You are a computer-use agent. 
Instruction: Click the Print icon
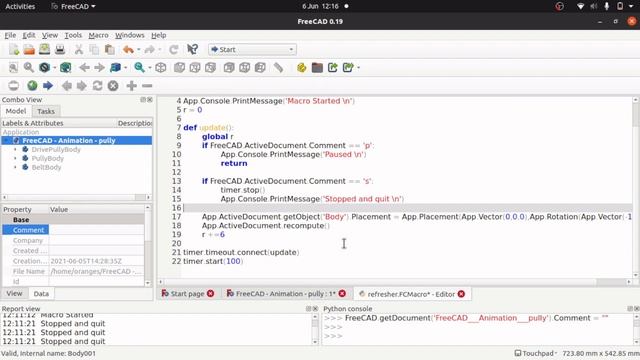click(60, 49)
